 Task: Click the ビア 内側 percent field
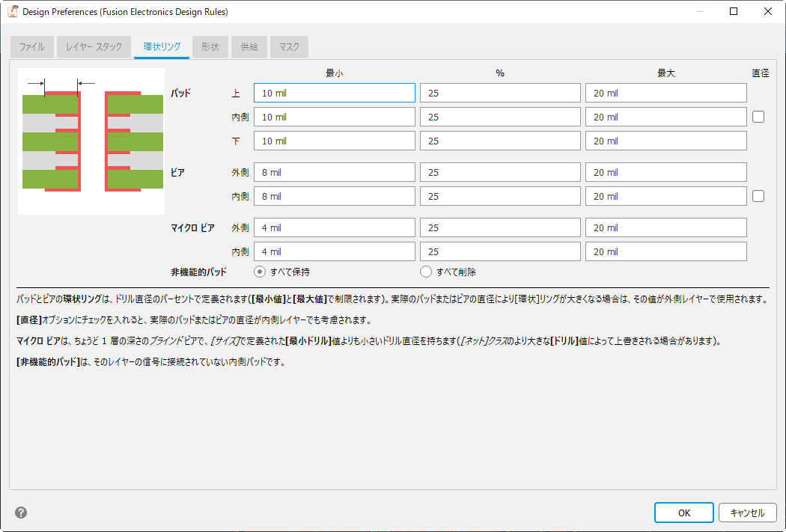pos(500,196)
